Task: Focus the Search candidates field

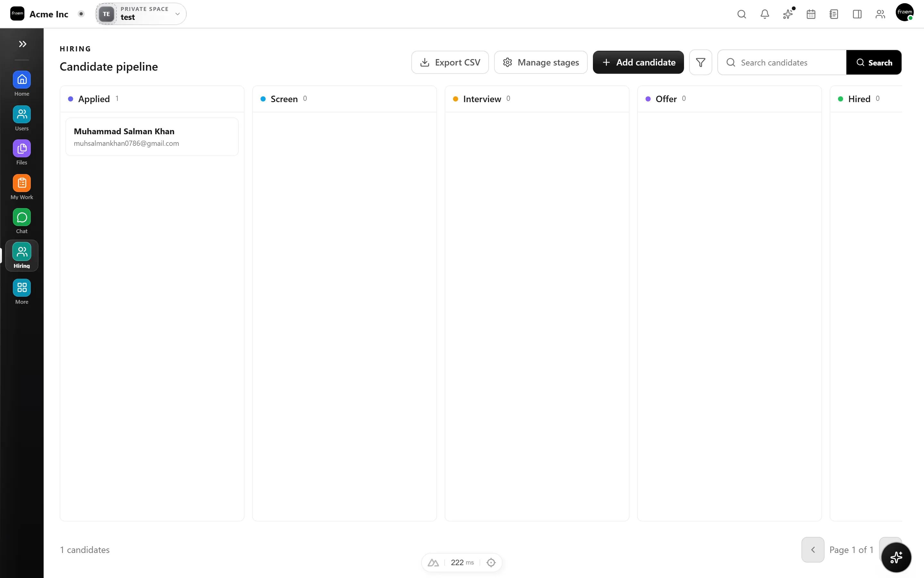Action: 782,62
